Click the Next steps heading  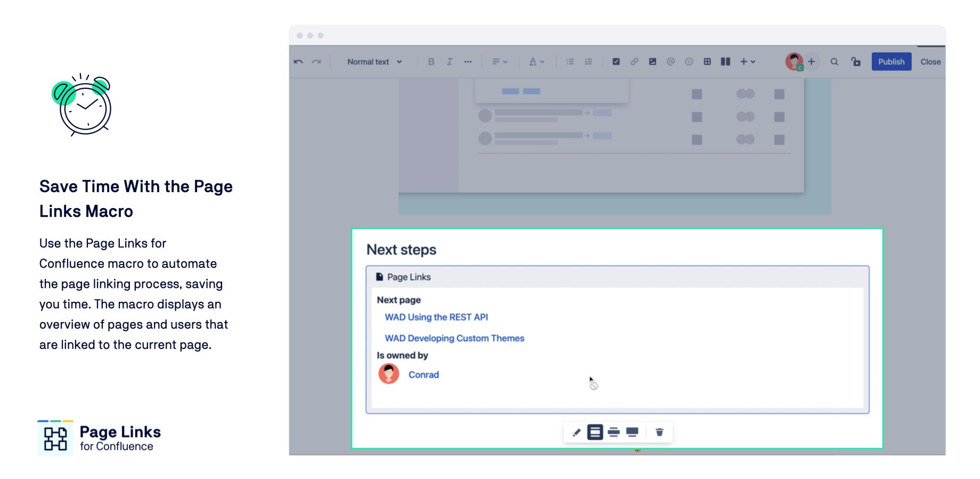(x=401, y=250)
